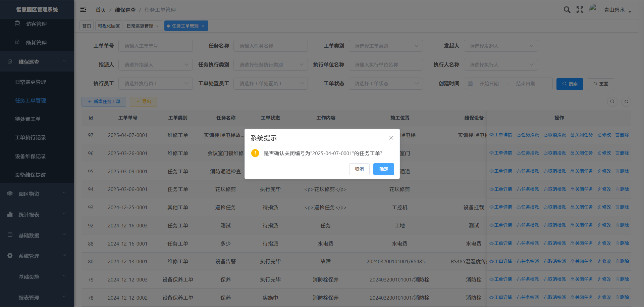The height and width of the screenshot is (307, 644).
Task: Open 青山碧水 user account dropdown
Action: [617, 10]
